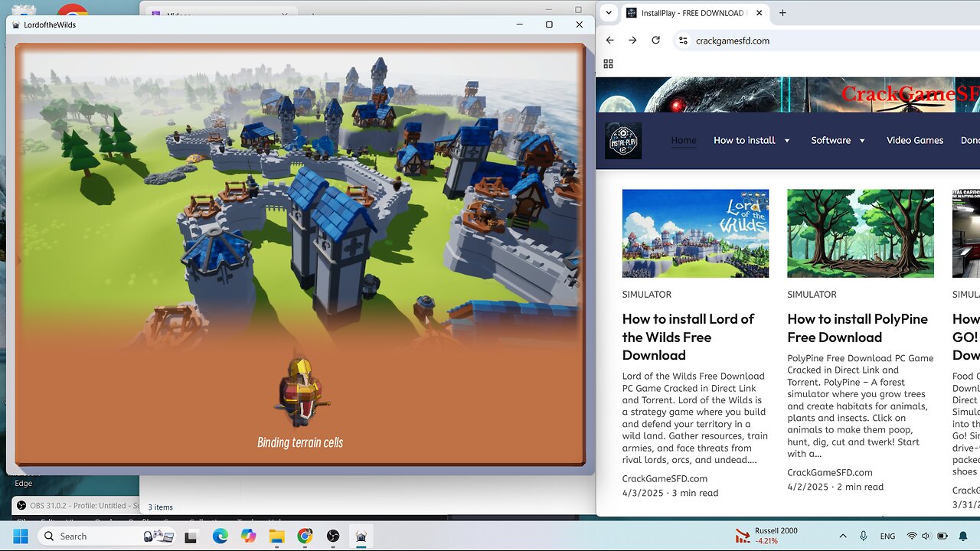Click the microphone tray icon
Image resolution: width=980 pixels, height=551 pixels.
[864, 536]
